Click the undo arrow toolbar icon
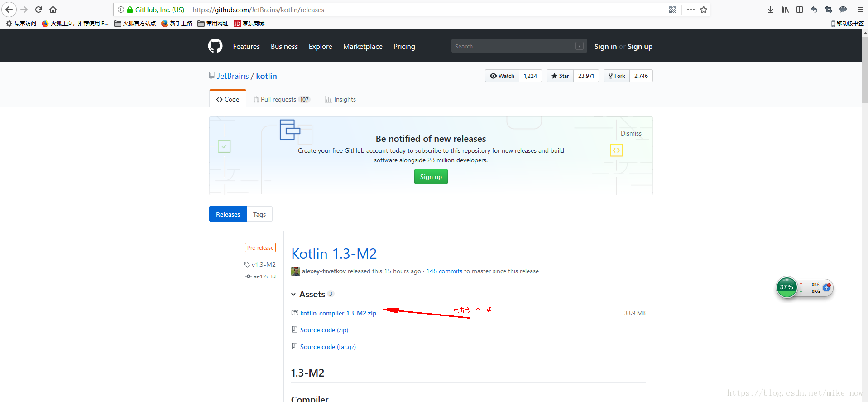Viewport: 868px width, 402px height. pos(814,10)
